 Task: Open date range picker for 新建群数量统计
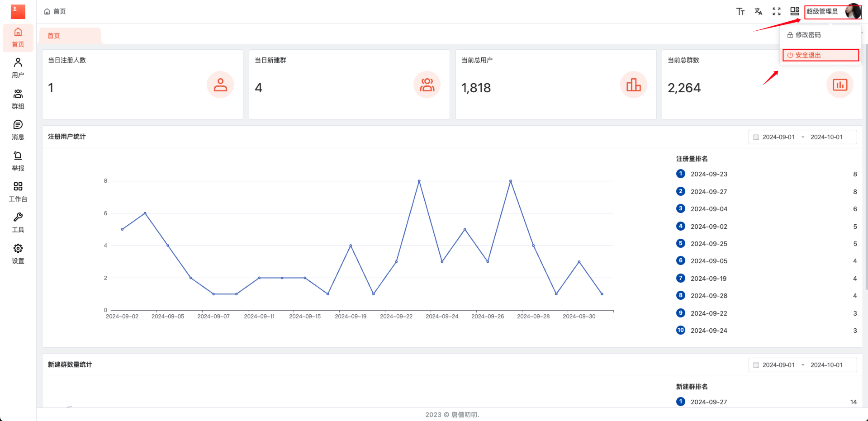click(x=802, y=365)
